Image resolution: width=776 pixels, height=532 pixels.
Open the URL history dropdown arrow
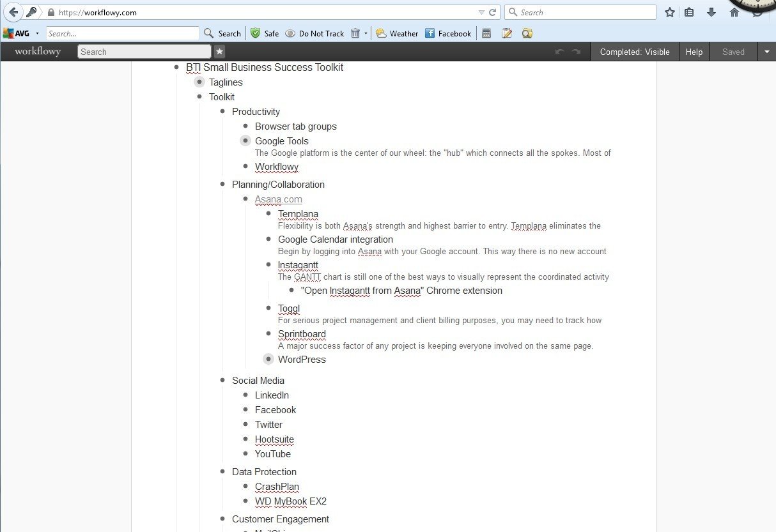tap(481, 12)
